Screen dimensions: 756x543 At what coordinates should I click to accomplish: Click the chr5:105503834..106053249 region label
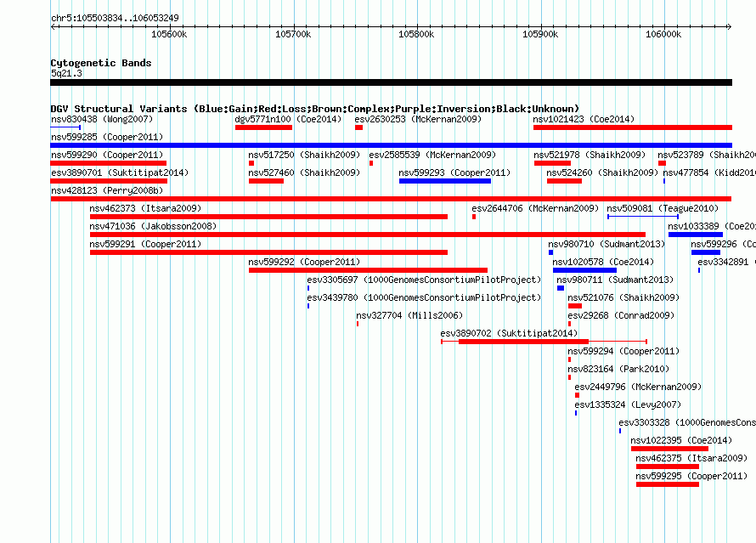pyautogui.click(x=115, y=19)
